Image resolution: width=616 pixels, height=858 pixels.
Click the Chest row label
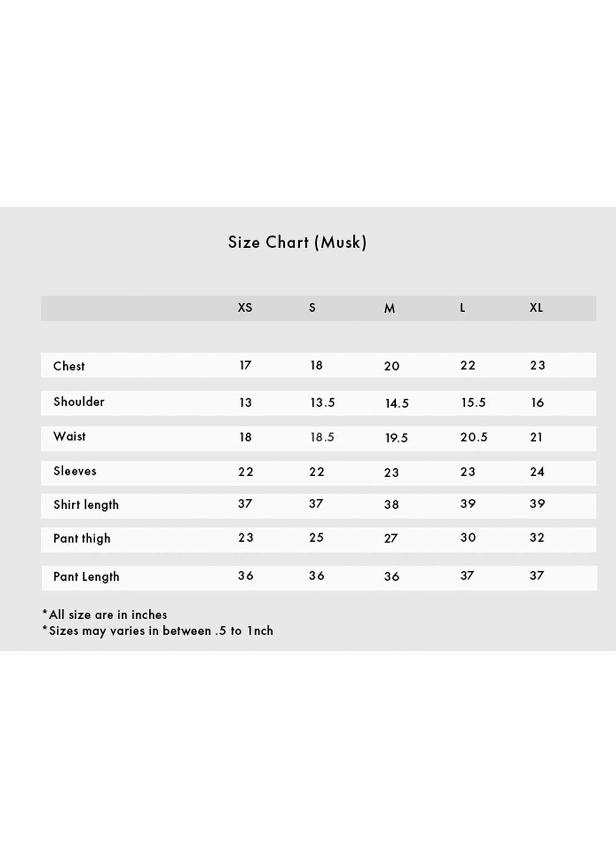tap(69, 366)
